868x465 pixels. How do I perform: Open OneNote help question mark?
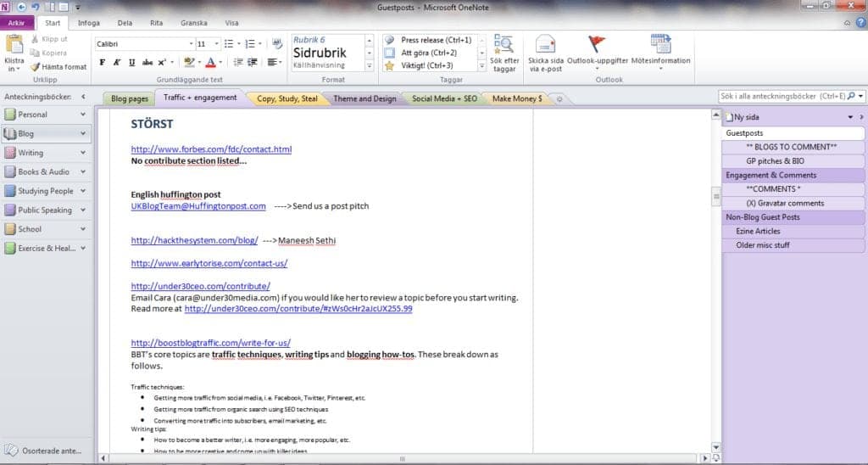pyautogui.click(x=861, y=23)
